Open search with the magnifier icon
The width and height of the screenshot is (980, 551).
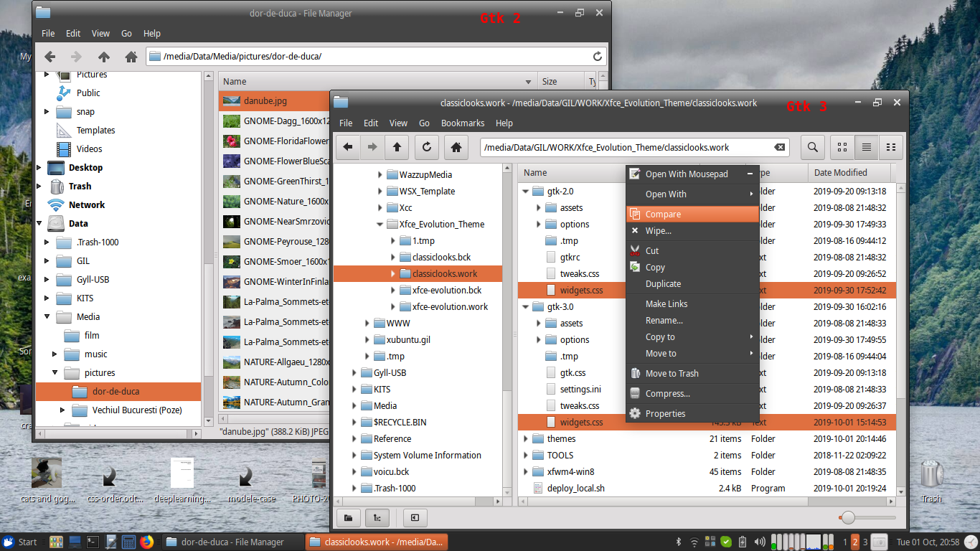[812, 147]
